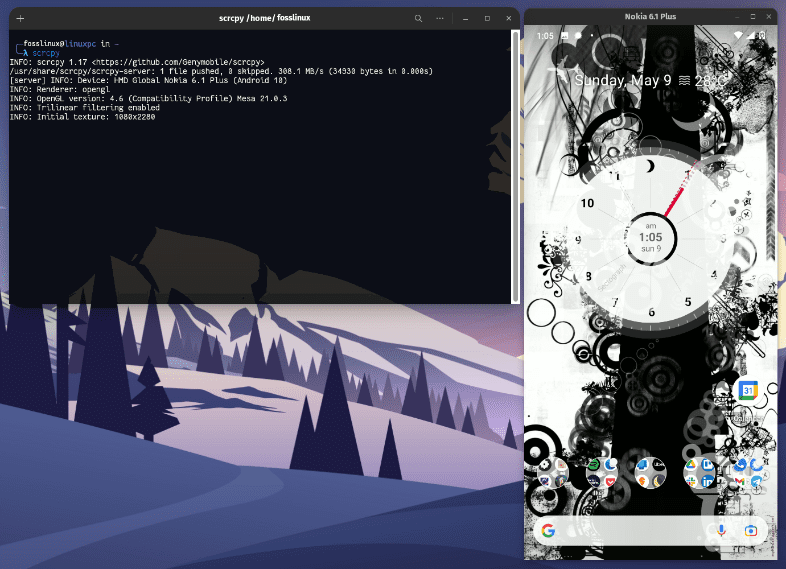
Task: Select the 'scrcpy' command at the prompt
Action: tap(46, 53)
